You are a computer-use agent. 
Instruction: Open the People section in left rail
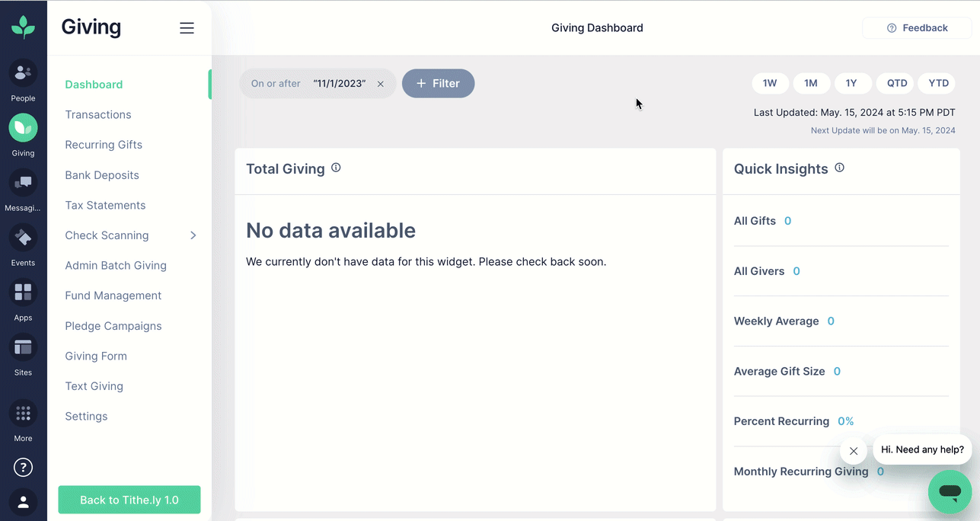pos(23,73)
